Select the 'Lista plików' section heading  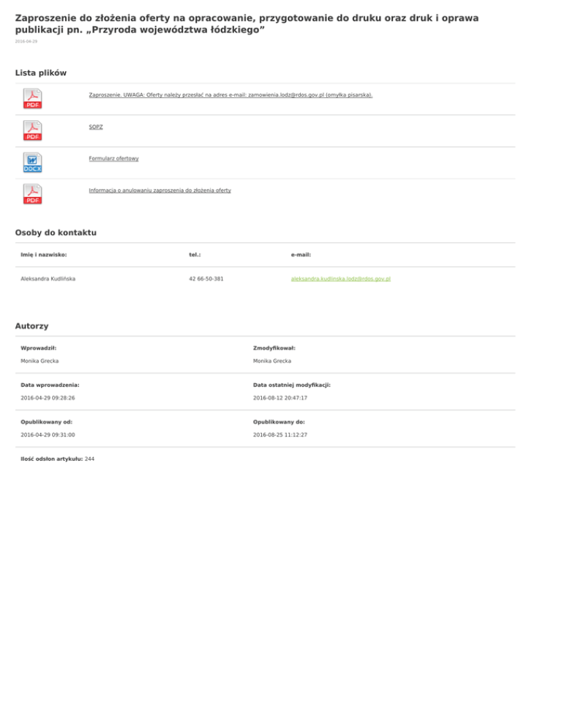coord(41,73)
